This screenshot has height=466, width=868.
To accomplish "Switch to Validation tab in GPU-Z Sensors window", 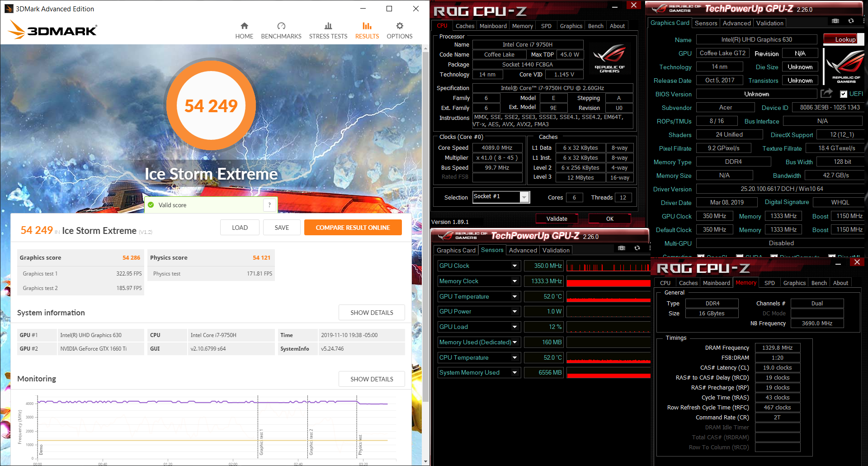I will point(556,250).
